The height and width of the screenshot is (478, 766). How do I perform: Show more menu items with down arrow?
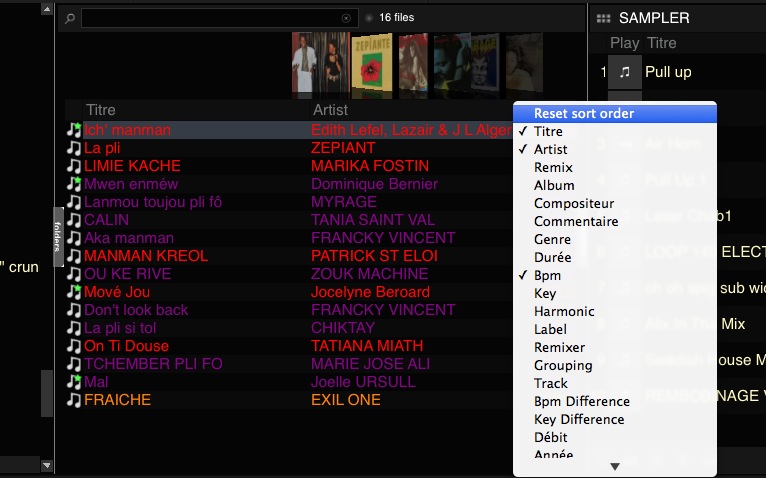pos(615,467)
